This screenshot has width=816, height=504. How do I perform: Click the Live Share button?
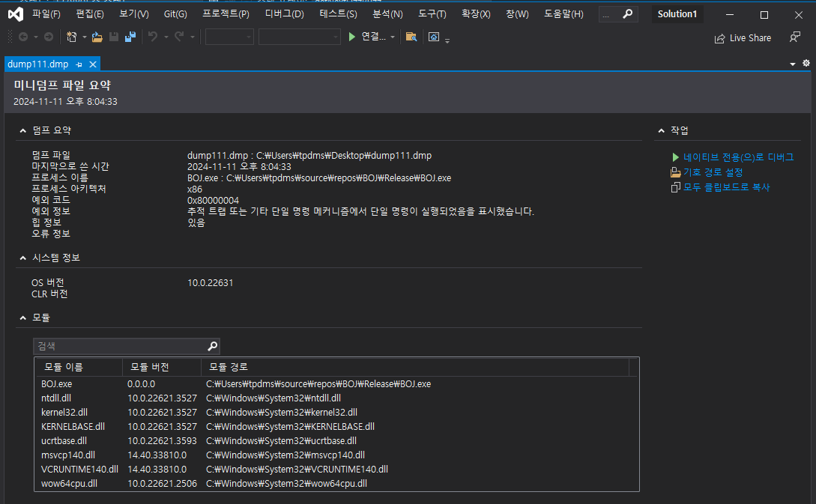pos(743,38)
